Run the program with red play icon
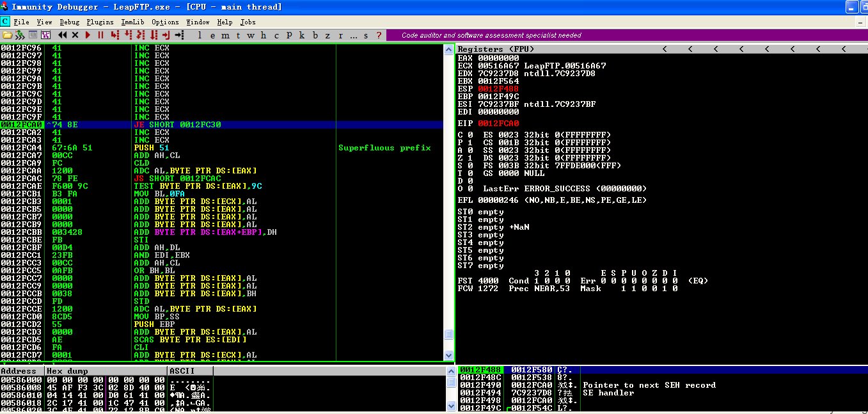Viewport: 868px width, 414px height. point(88,35)
